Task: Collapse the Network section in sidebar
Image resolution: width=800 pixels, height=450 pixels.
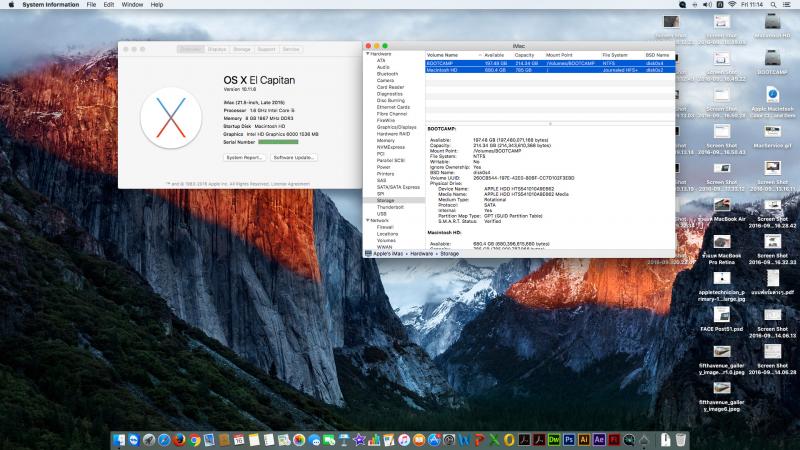Action: 367,220
